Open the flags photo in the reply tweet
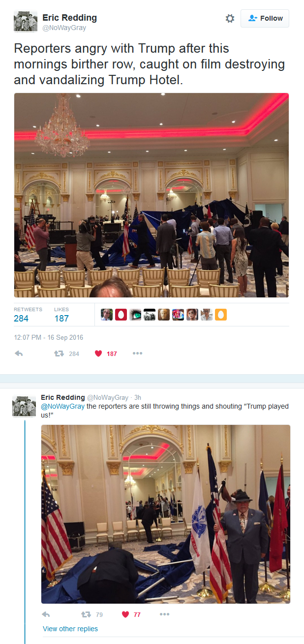This screenshot has height=644, width=304. point(166,514)
